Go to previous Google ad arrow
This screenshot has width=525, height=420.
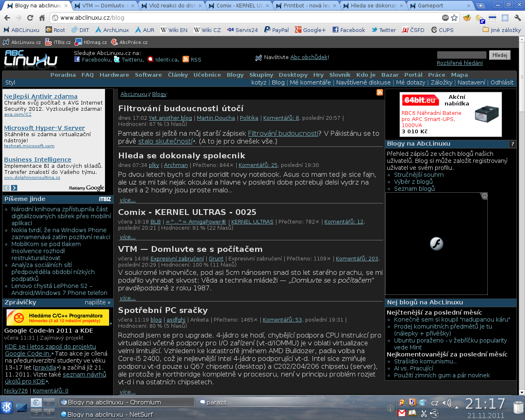[x=7, y=188]
